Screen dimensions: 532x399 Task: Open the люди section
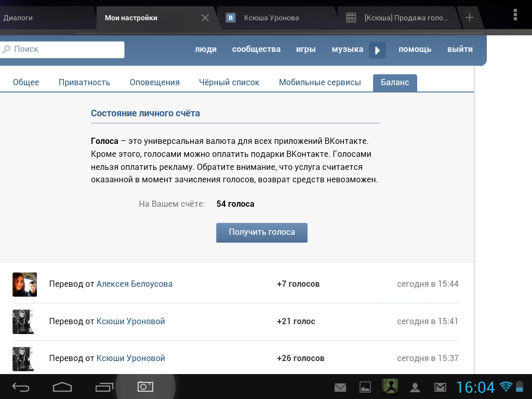pos(206,49)
